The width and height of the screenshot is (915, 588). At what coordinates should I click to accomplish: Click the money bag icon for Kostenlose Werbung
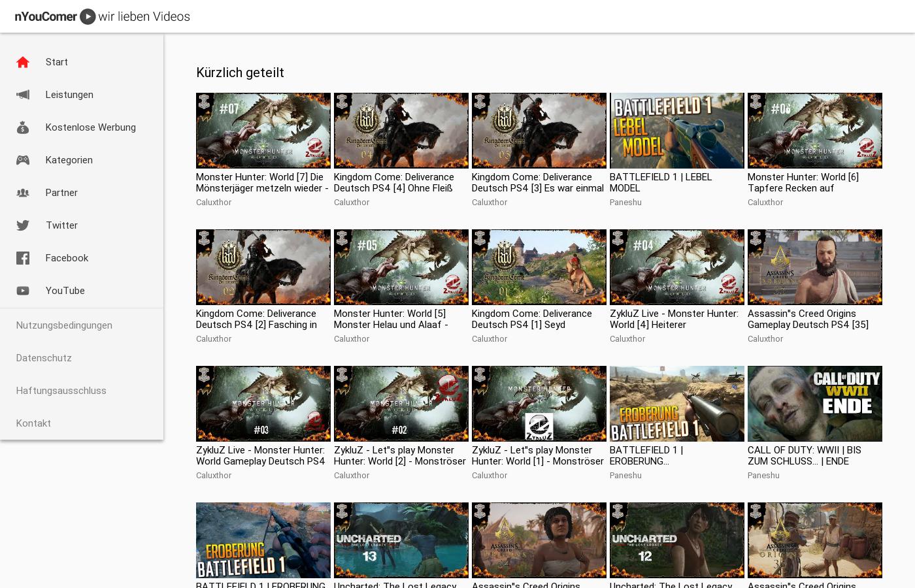click(x=23, y=127)
